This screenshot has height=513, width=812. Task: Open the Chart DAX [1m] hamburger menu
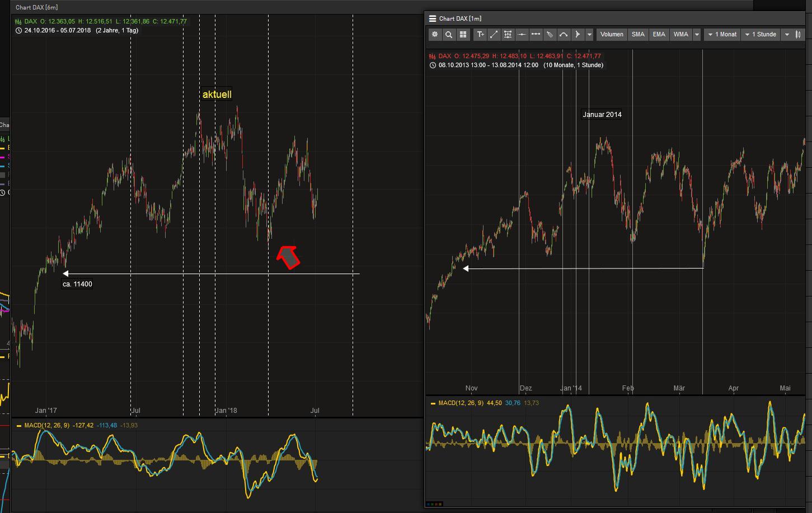[x=433, y=18]
